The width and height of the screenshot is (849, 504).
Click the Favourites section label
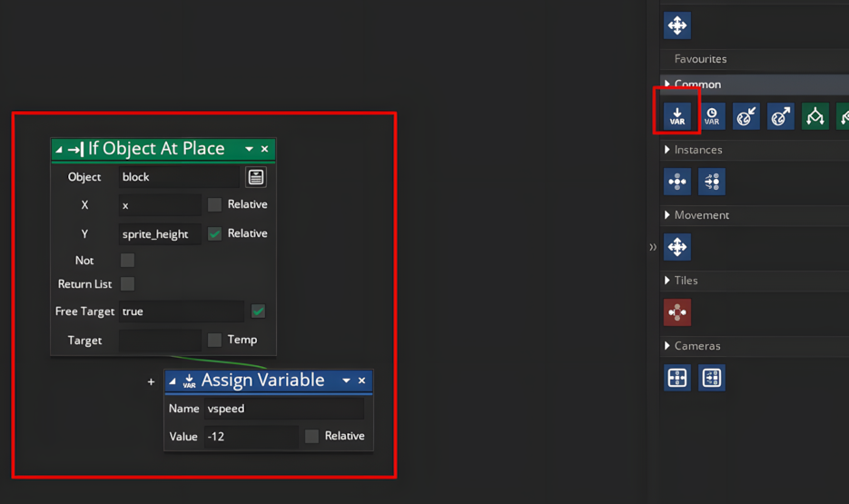pos(701,59)
